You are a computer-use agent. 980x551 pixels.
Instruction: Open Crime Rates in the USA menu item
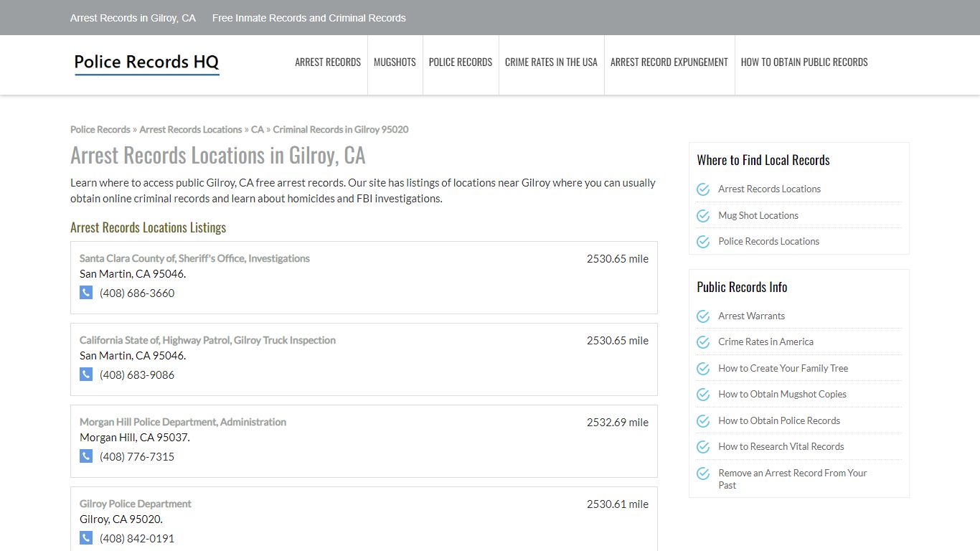pos(551,62)
